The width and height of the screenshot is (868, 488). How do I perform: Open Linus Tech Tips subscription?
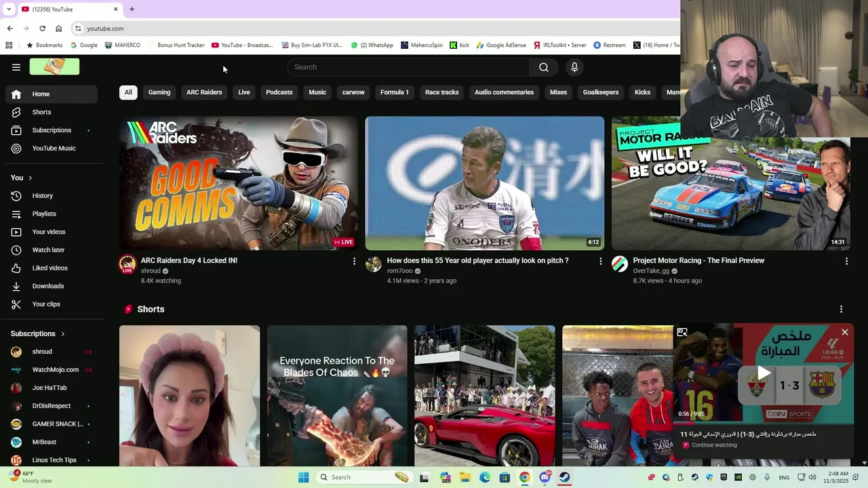tap(52, 460)
